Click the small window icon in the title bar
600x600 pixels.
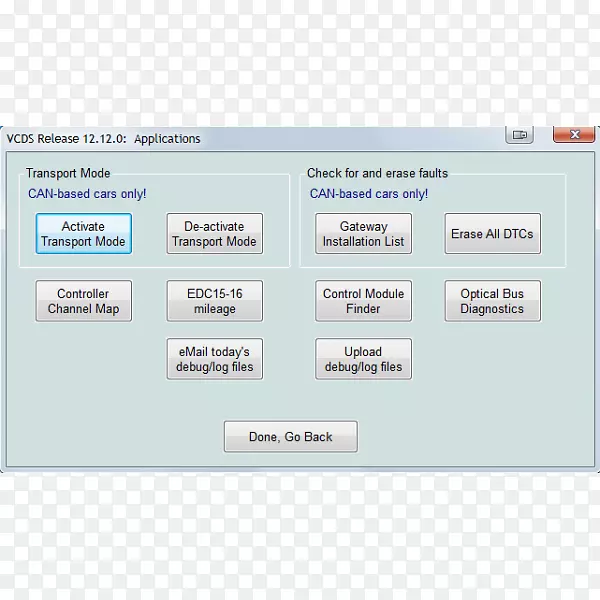click(x=519, y=134)
